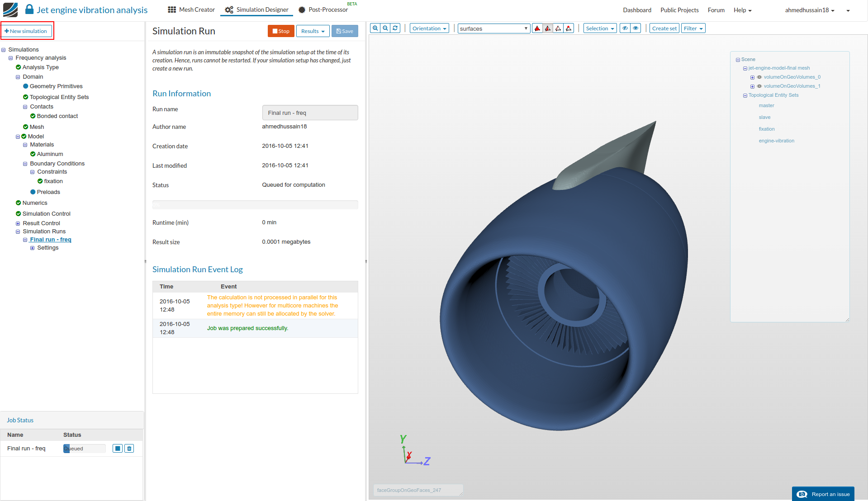Click the Queued status progress bar
This screenshot has height=501, width=868.
click(x=85, y=449)
